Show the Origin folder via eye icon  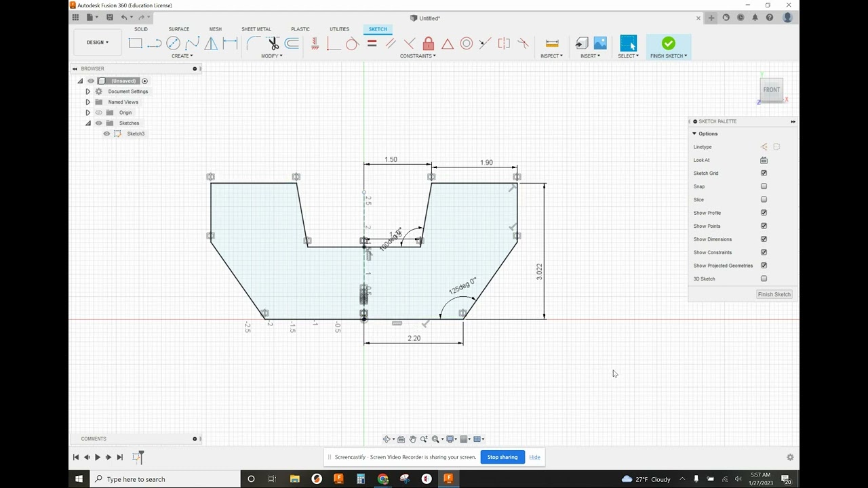pyautogui.click(x=98, y=113)
